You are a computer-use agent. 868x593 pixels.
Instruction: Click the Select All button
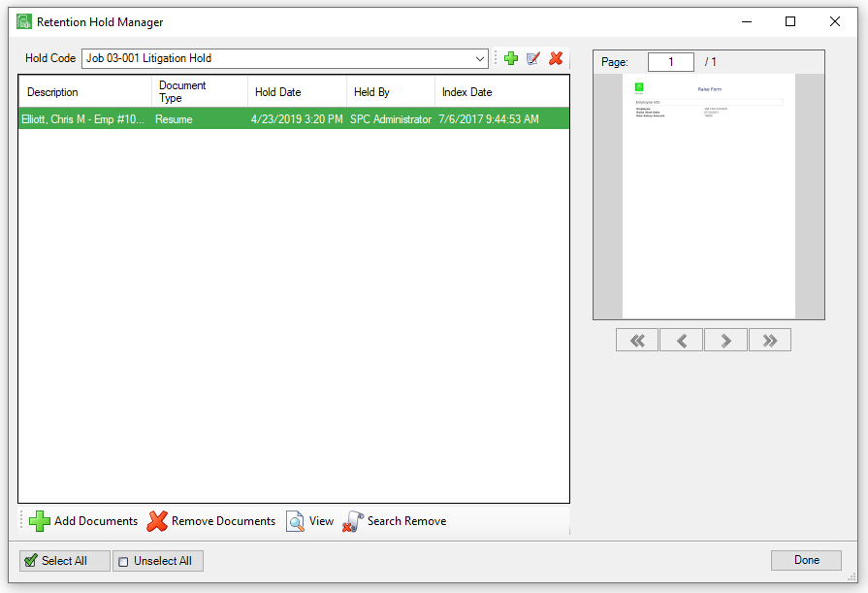click(65, 561)
